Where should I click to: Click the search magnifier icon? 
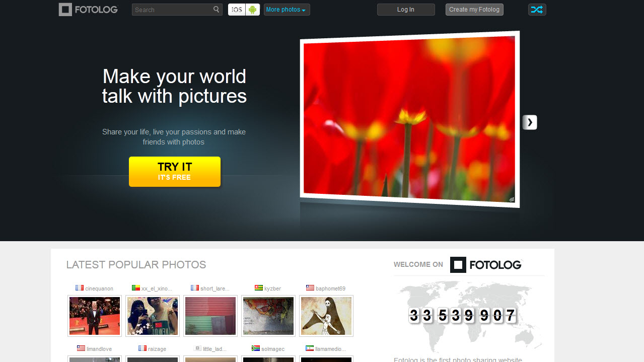click(x=216, y=10)
